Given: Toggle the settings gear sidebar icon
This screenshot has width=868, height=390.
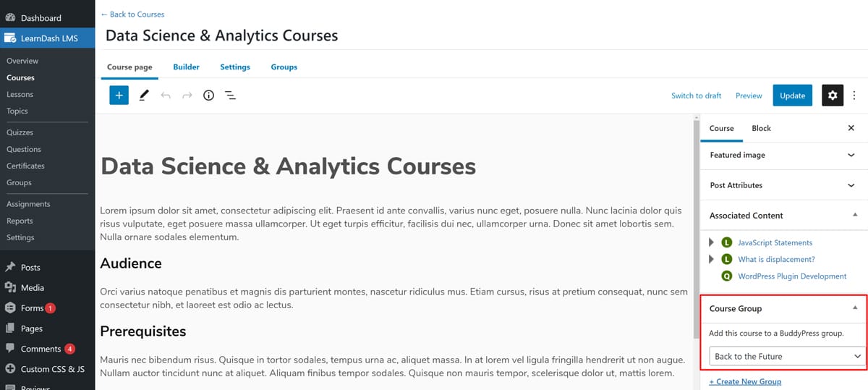Looking at the screenshot, I should [x=832, y=95].
